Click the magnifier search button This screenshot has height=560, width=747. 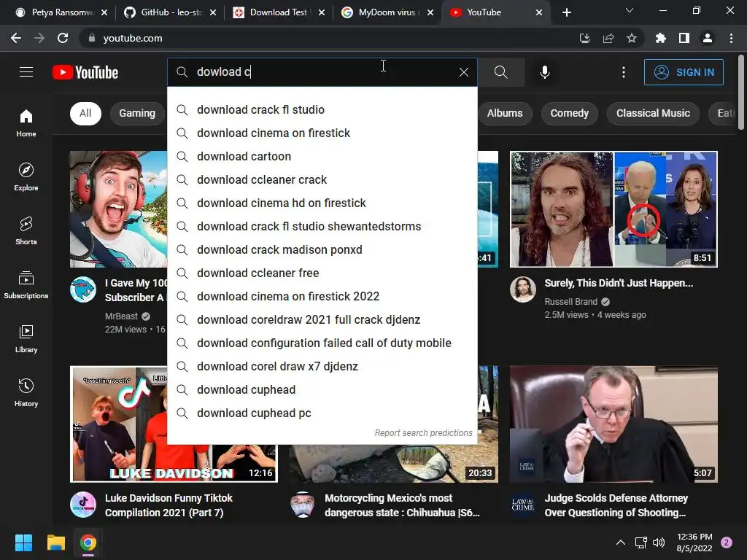pos(500,72)
